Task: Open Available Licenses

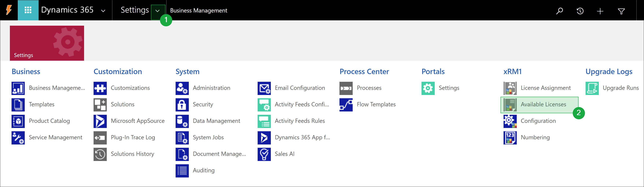Action: pos(543,104)
